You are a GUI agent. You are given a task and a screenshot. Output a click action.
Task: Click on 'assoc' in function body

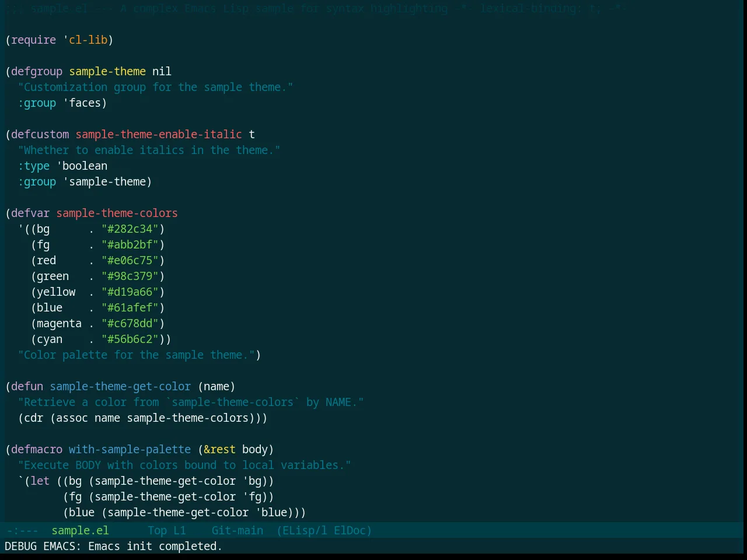(72, 418)
